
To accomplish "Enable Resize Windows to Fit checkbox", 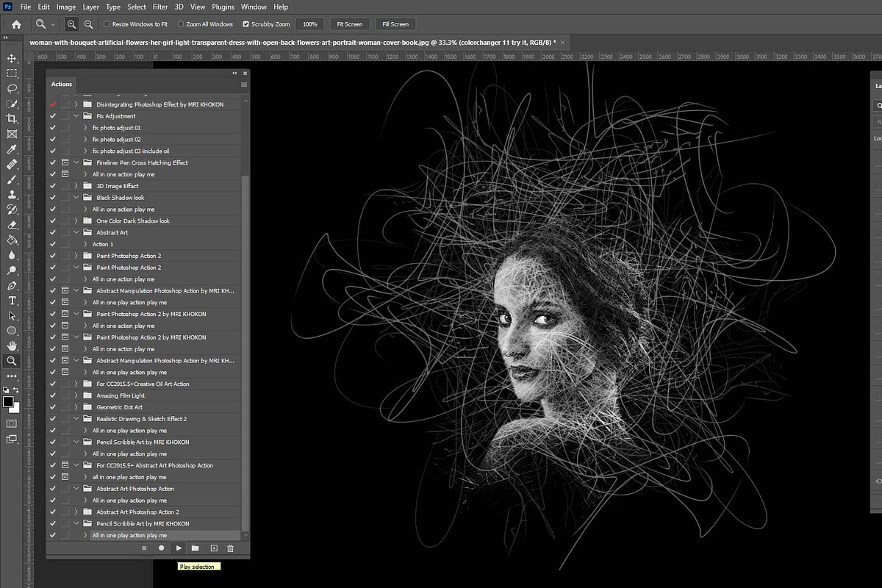I will click(107, 24).
